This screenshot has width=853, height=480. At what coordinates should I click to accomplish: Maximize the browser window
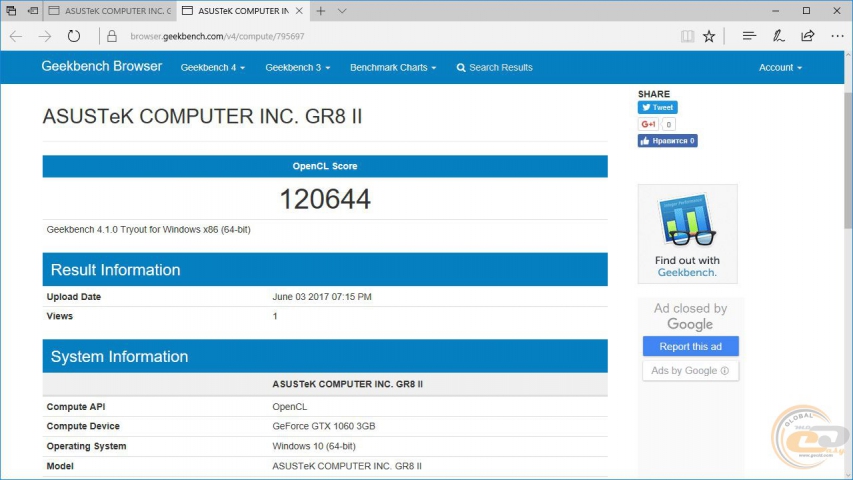806,11
